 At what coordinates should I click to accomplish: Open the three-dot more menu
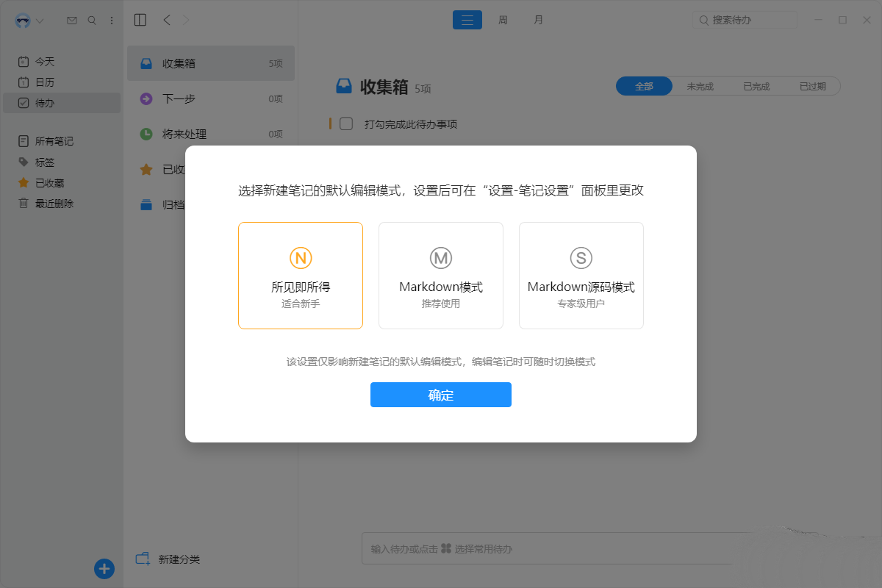pyautogui.click(x=112, y=21)
